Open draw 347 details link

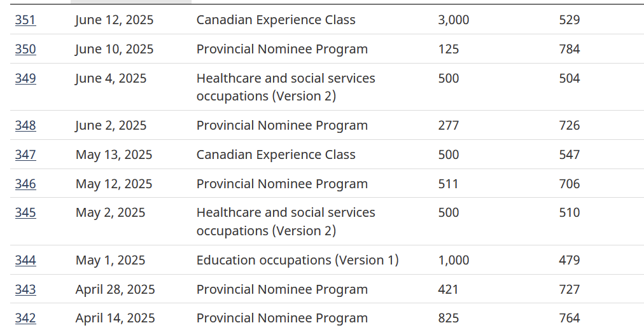[x=25, y=155]
